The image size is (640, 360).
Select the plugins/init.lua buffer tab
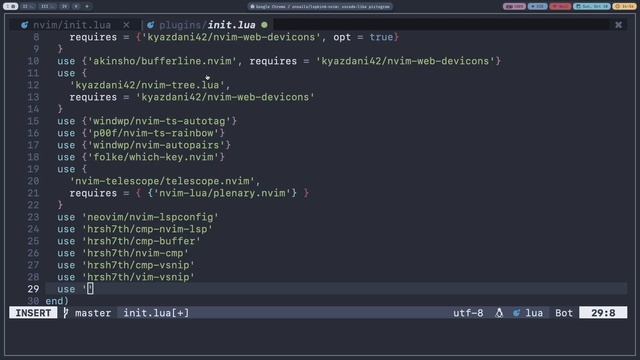(x=207, y=25)
